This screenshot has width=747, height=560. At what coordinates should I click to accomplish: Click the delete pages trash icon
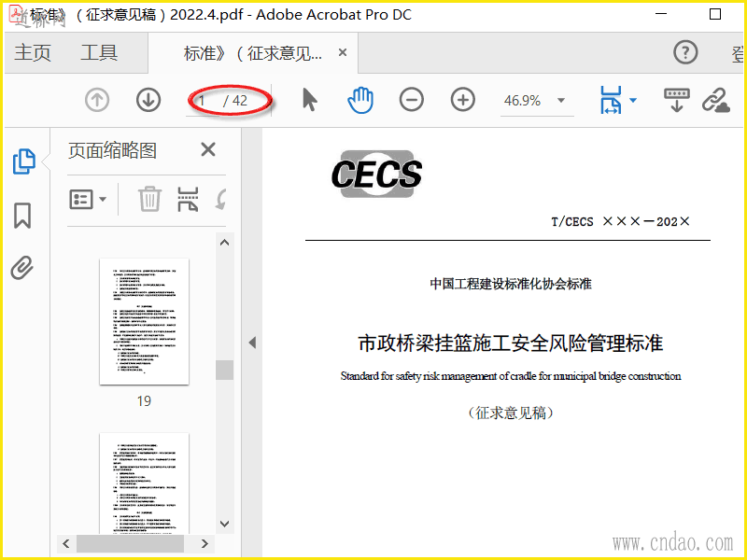(x=149, y=199)
